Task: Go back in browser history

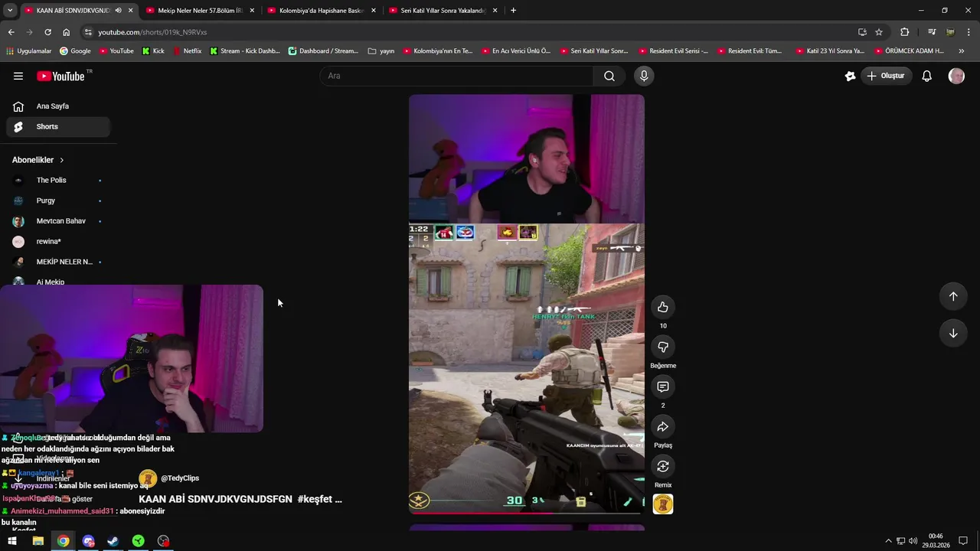Action: [x=11, y=32]
